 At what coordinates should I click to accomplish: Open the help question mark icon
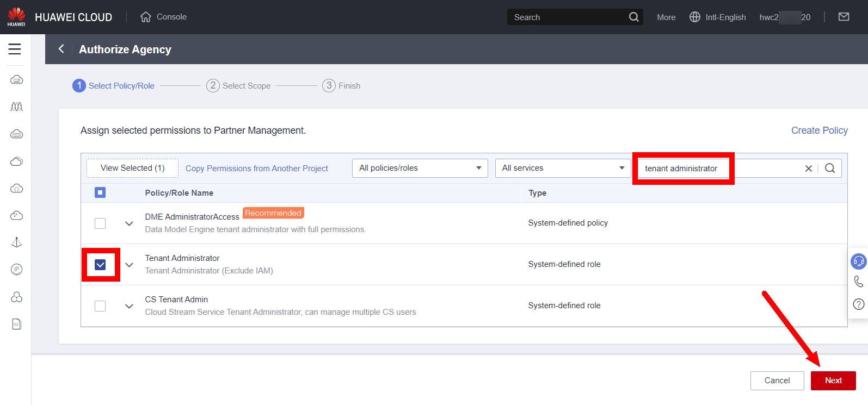pos(858,304)
